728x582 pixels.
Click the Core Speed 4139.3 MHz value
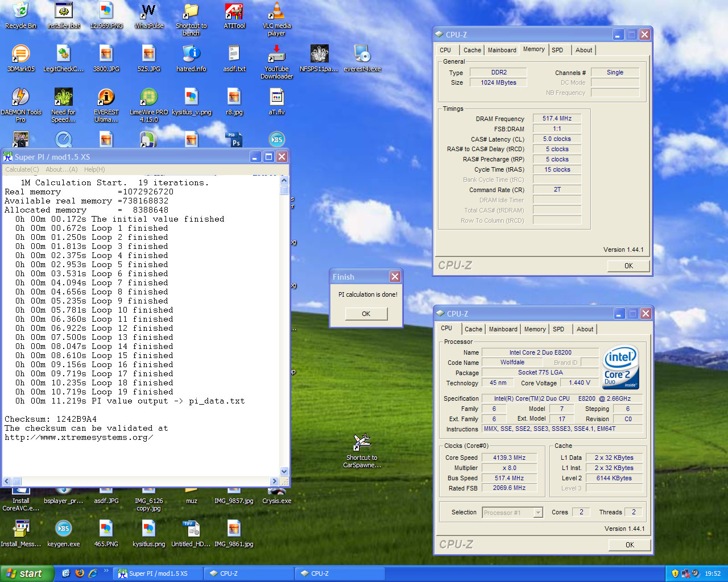point(509,458)
